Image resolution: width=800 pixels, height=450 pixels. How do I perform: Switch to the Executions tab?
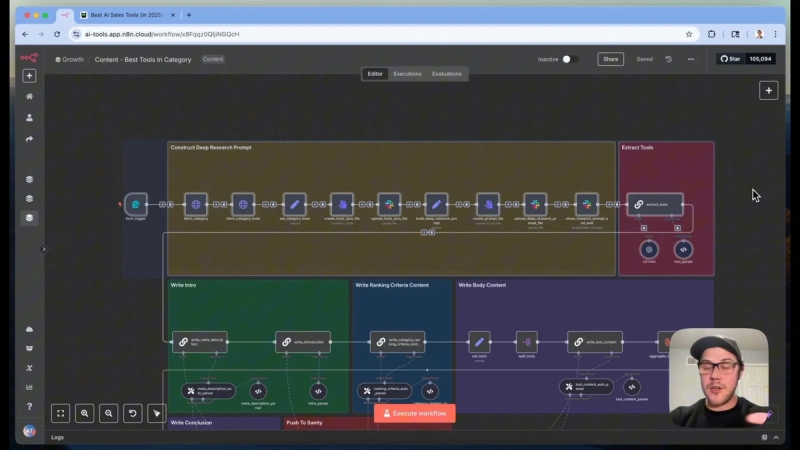[x=407, y=74]
